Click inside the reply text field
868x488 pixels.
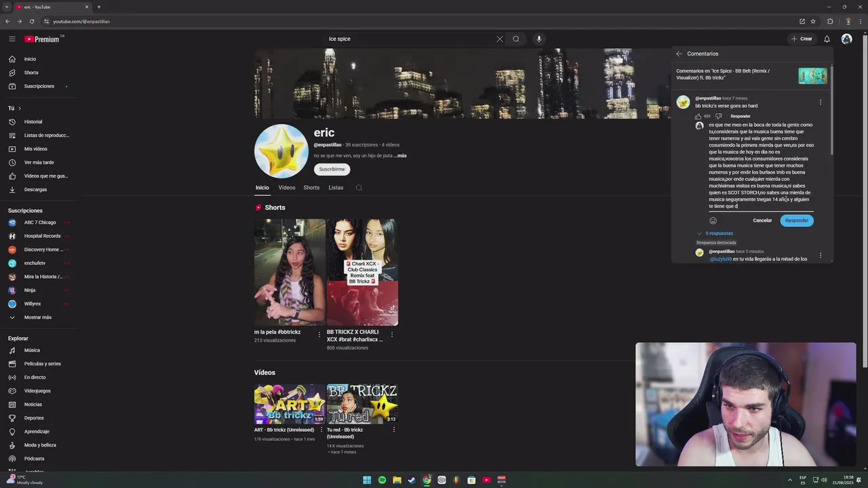760,165
